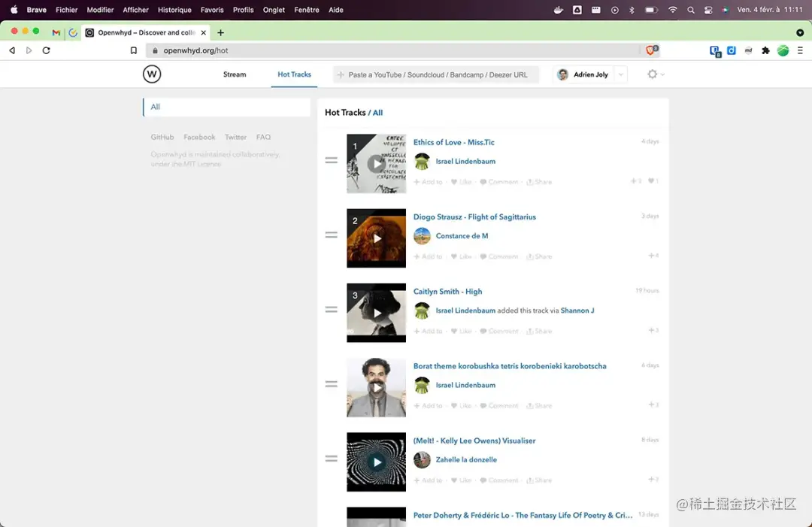Open the settings gear dropdown
812x527 pixels.
[656, 74]
